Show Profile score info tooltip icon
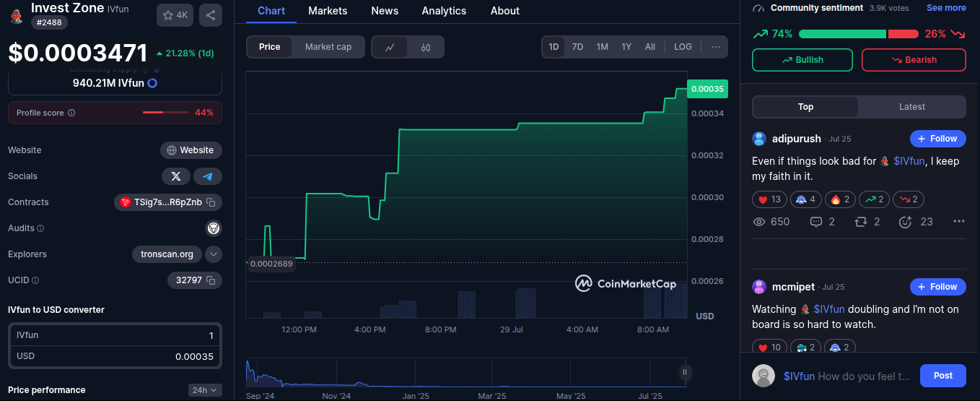Image resolution: width=980 pixels, height=401 pixels. tap(71, 113)
